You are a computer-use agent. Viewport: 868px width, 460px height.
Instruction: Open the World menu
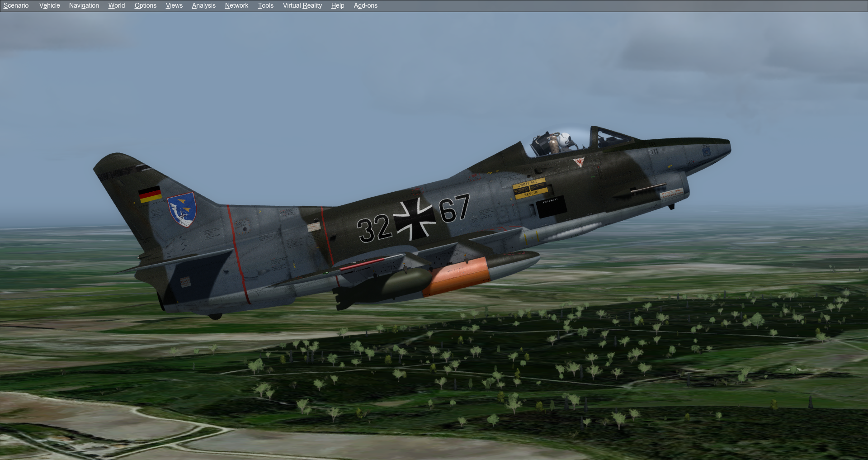(x=117, y=5)
